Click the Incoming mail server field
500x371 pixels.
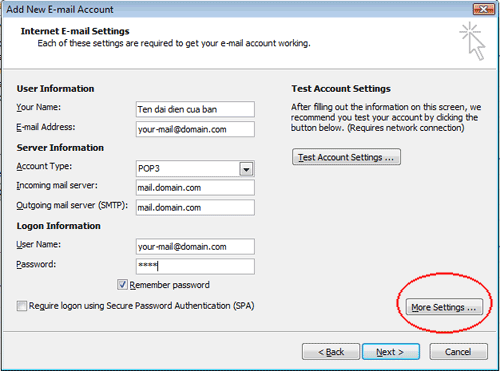pyautogui.click(x=195, y=188)
